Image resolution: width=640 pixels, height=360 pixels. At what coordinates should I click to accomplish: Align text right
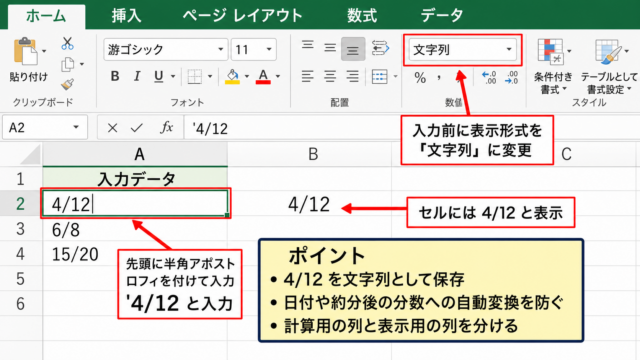[352, 76]
